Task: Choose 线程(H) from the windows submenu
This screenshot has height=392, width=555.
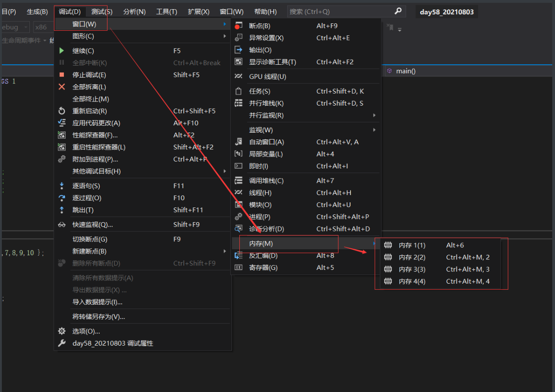Action: 306,192
